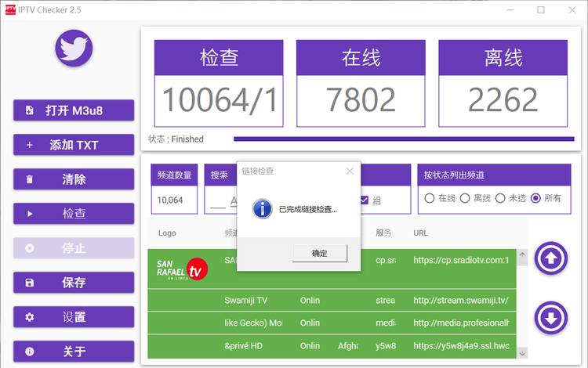Click the round up-arrow move button
The image size is (588, 368).
click(551, 258)
